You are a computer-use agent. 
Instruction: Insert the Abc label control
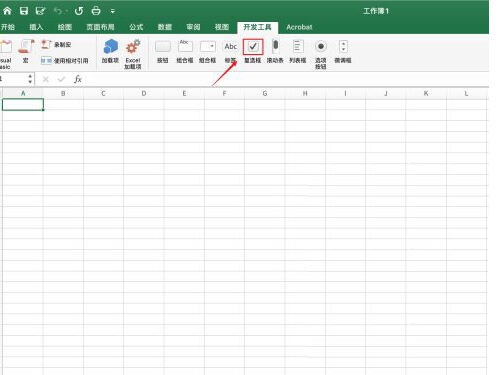pyautogui.click(x=230, y=51)
